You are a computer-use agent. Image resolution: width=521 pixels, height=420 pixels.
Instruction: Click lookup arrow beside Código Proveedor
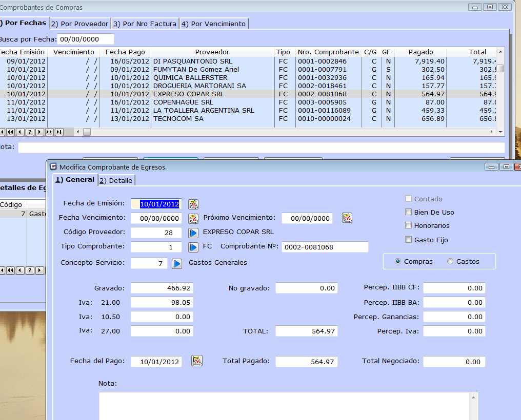coord(193,233)
